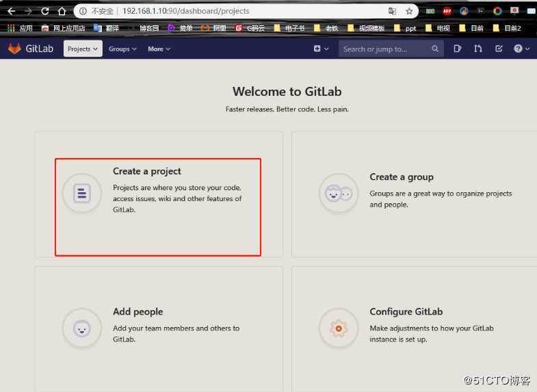Click 'Projects are where you store' description
This screenshot has height=392, width=537.
click(177, 198)
